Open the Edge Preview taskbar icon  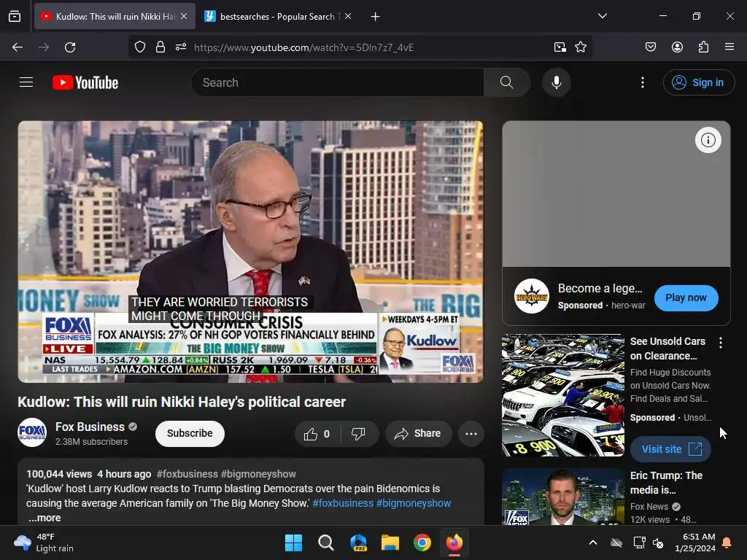point(357,542)
